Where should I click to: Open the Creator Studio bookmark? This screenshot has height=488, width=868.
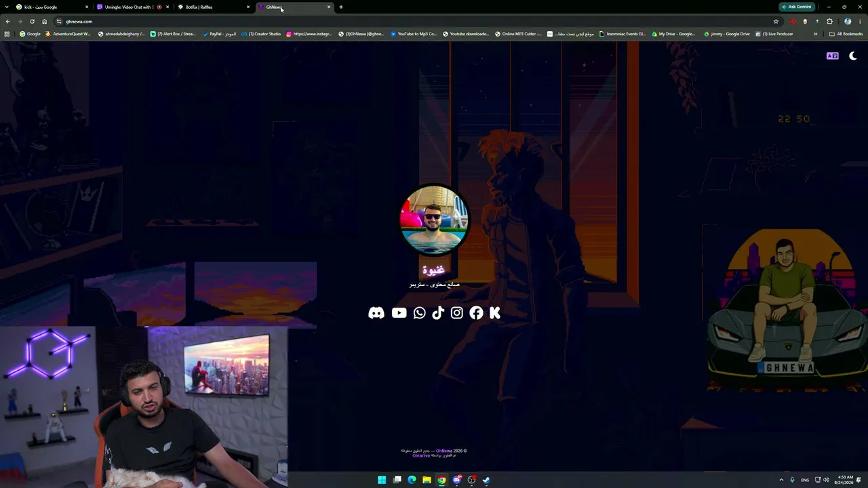pos(261,34)
